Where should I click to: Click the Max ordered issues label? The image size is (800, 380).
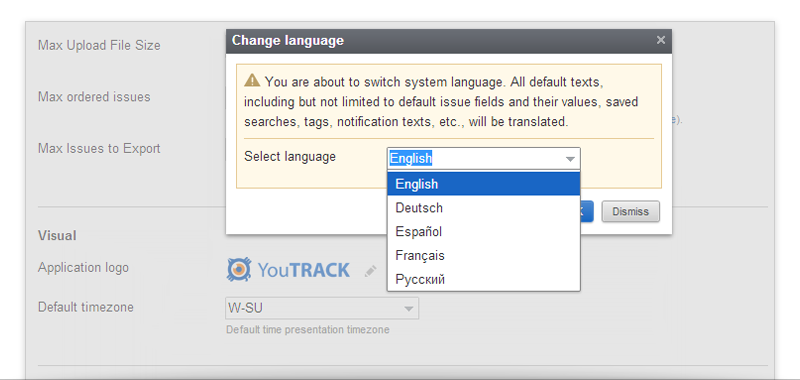coord(94,97)
